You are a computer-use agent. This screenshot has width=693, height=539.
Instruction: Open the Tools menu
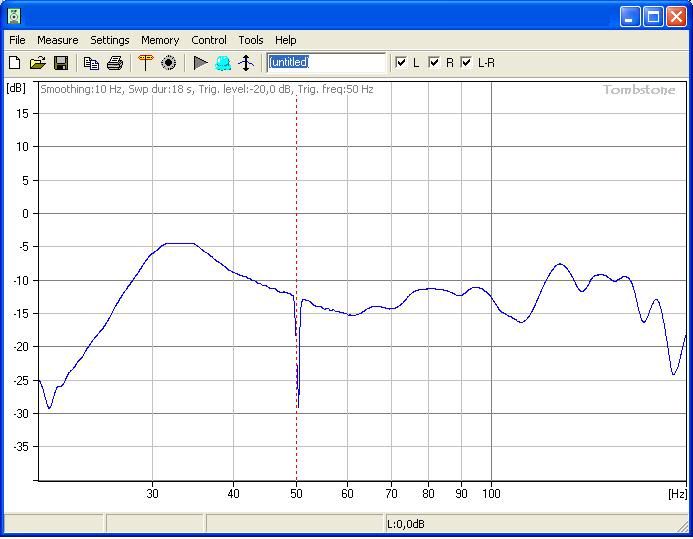[251, 40]
